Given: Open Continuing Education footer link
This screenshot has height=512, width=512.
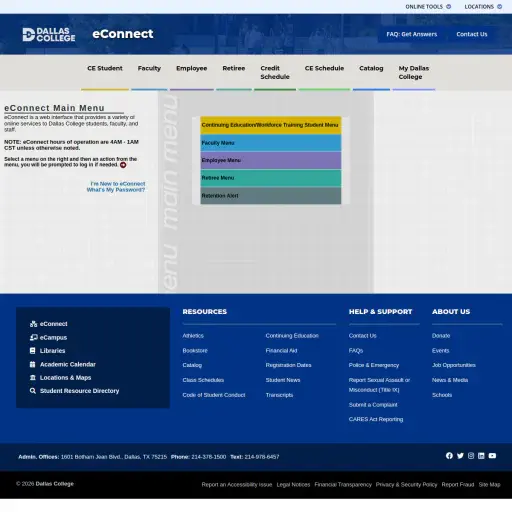Looking at the screenshot, I should click(x=292, y=336).
